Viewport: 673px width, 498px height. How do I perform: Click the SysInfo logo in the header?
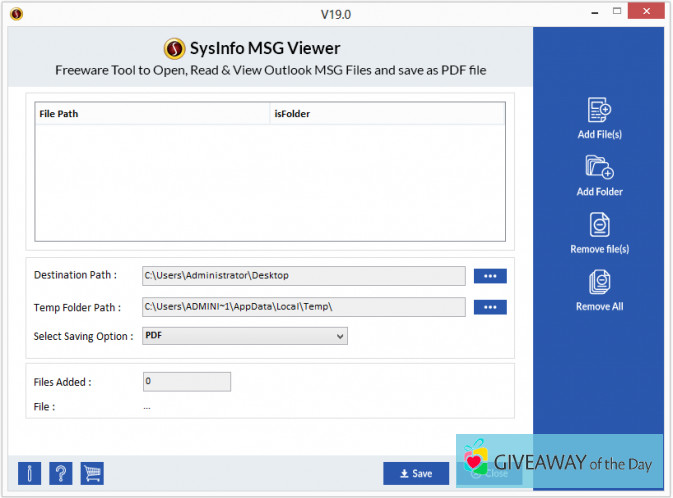tap(174, 48)
